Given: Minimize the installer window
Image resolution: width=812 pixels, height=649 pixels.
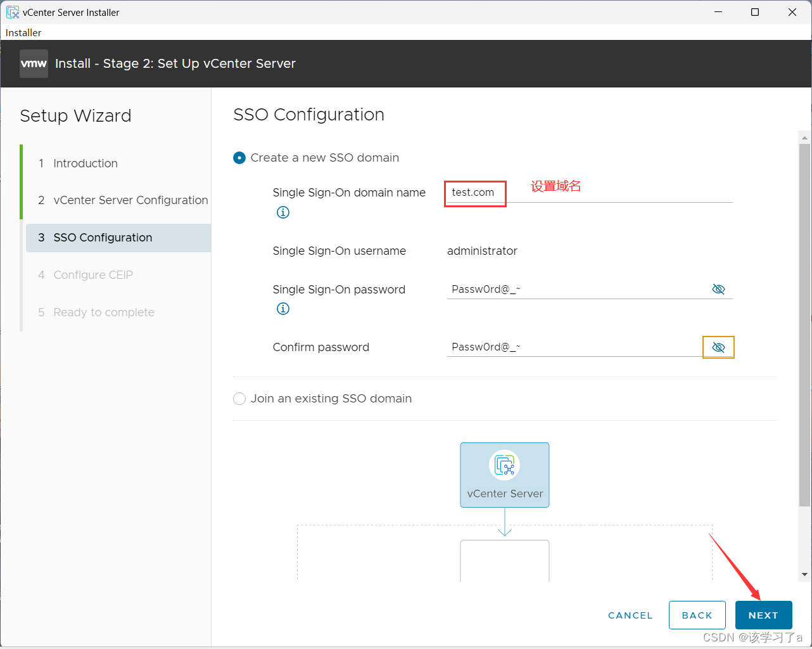Looking at the screenshot, I should [x=718, y=12].
